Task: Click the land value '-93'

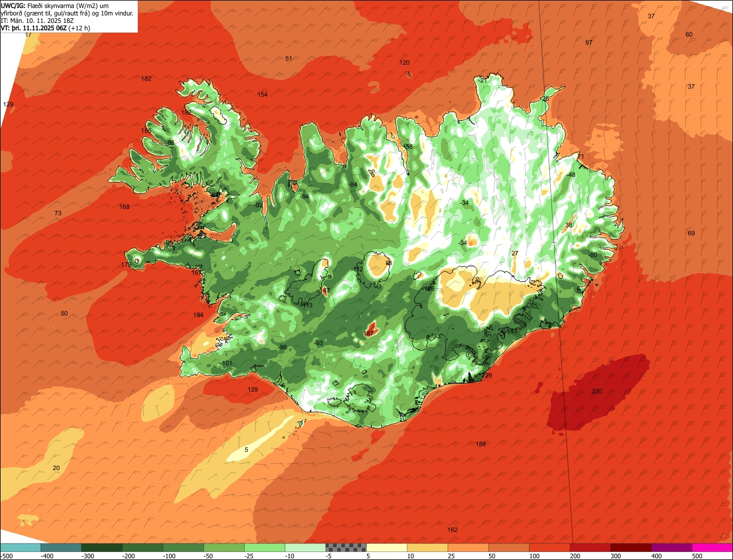Action: pos(318,343)
